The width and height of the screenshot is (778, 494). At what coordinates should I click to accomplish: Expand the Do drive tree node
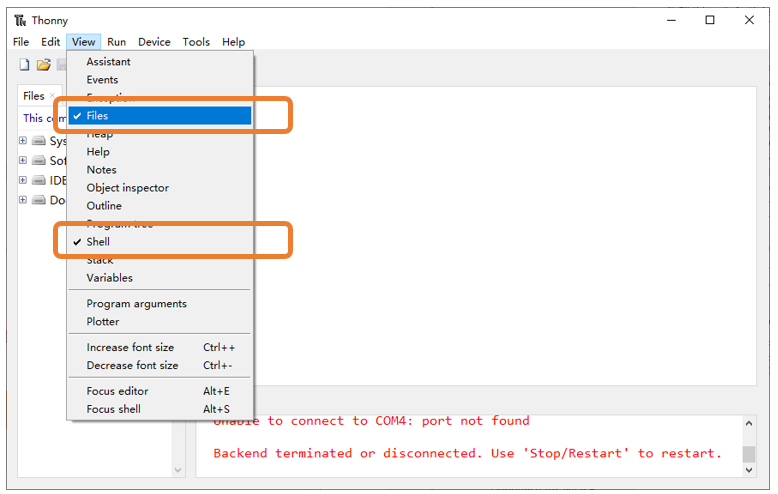[23, 200]
